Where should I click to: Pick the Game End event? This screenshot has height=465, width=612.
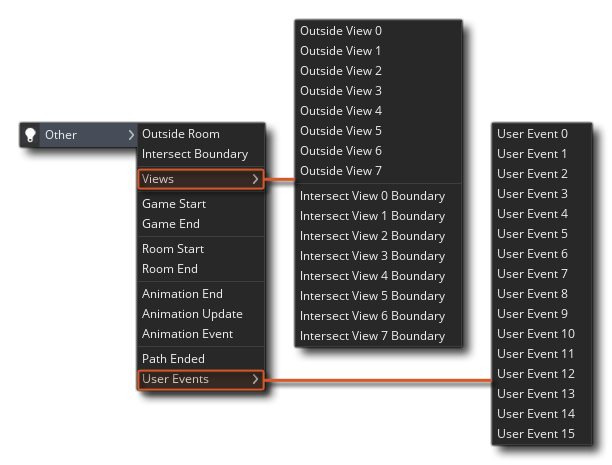171,224
